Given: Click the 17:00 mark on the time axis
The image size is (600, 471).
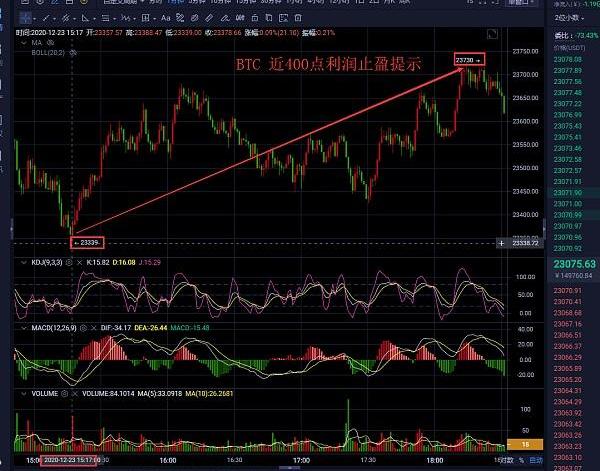Looking at the screenshot, I should pos(299,459).
